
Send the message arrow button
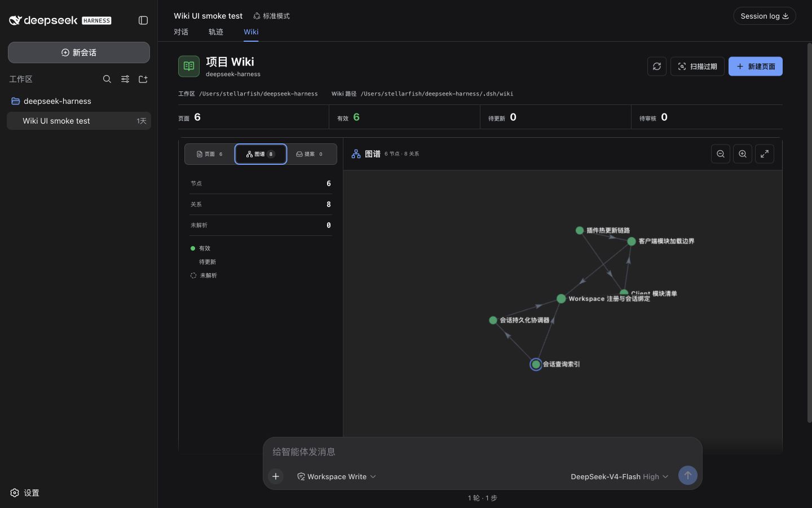[688, 475]
